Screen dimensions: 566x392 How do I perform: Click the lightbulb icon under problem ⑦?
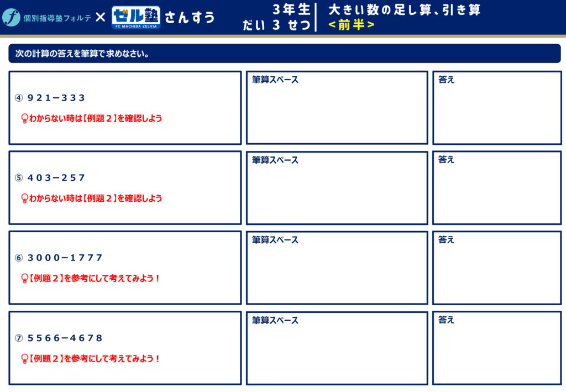pyautogui.click(x=24, y=358)
